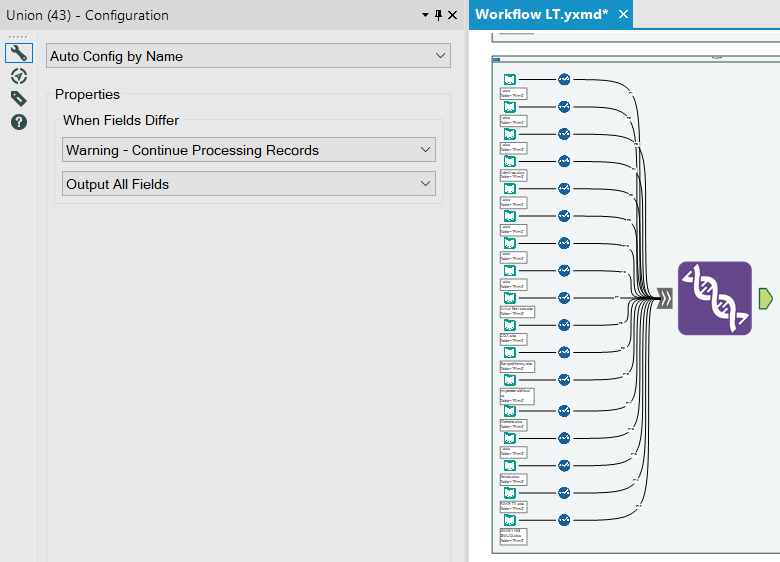Viewport: 780px width, 562px height.
Task: Select the Configuration wrench icon
Action: coord(18,53)
